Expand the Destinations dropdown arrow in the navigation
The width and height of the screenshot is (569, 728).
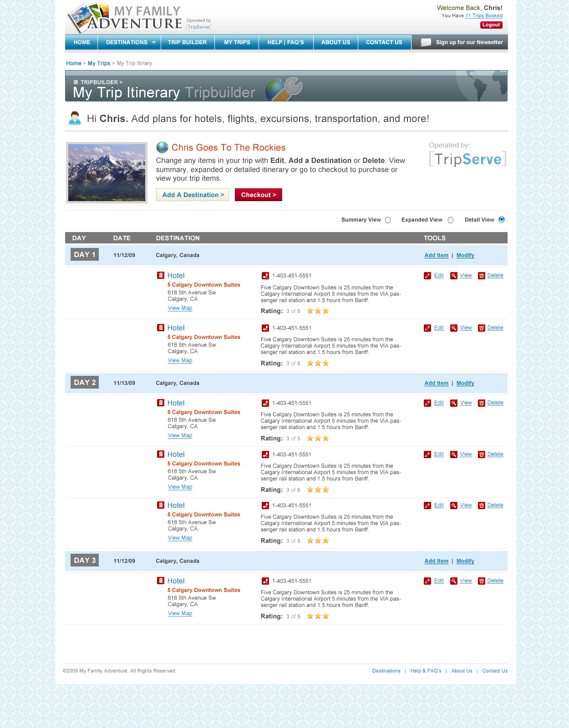[x=154, y=43]
